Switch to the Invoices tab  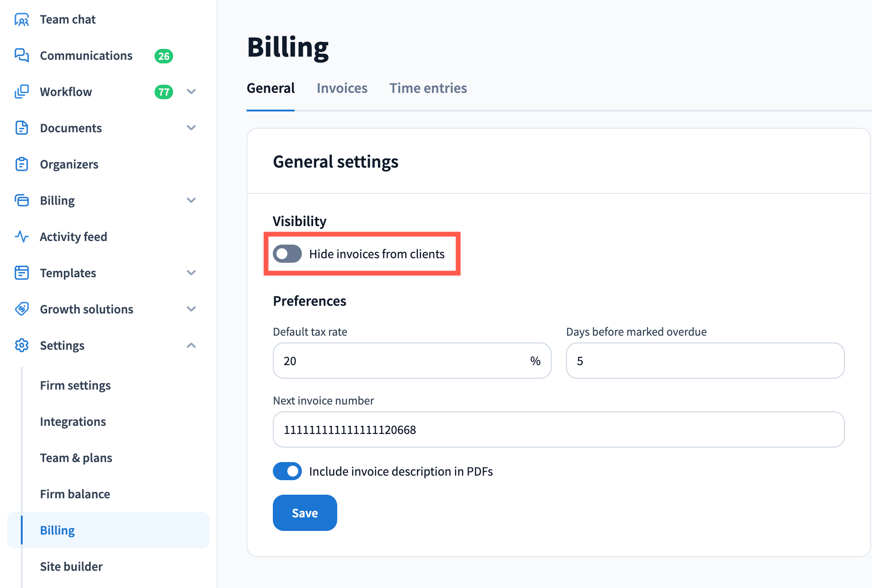pos(342,88)
